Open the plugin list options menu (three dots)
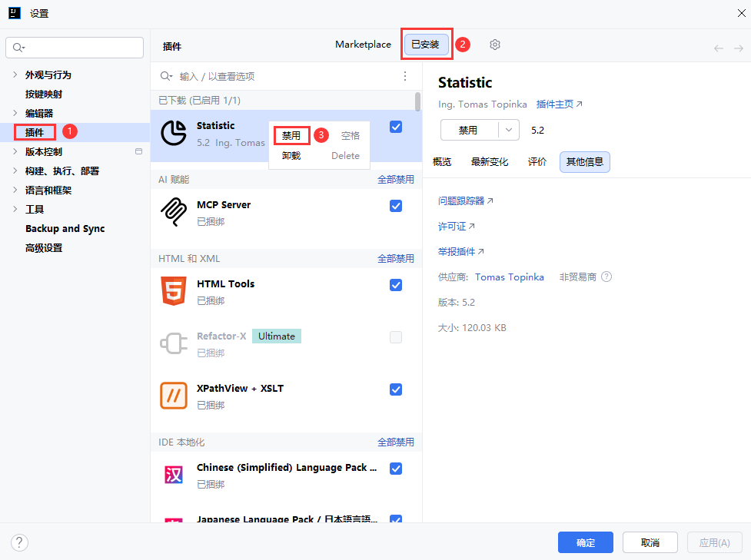This screenshot has width=751, height=560. (x=405, y=76)
